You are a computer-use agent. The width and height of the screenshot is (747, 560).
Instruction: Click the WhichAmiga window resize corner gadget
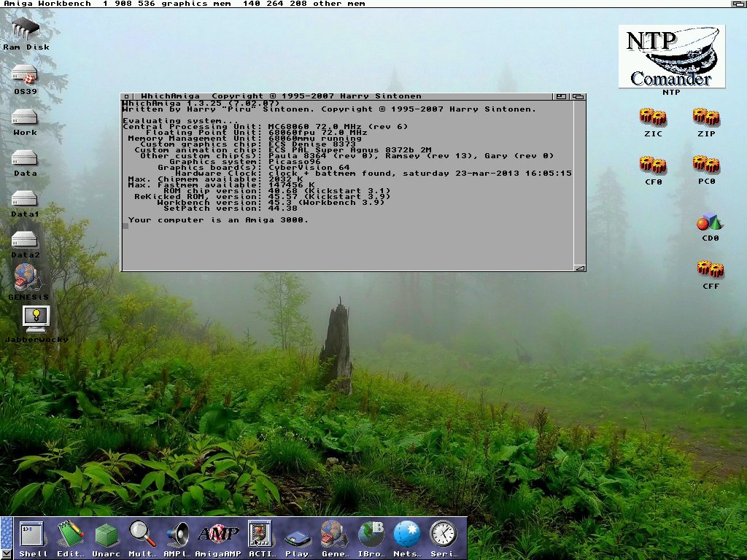pyautogui.click(x=579, y=268)
